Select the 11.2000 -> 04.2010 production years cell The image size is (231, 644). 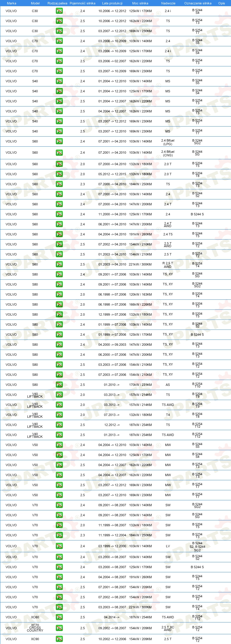pos(112,214)
